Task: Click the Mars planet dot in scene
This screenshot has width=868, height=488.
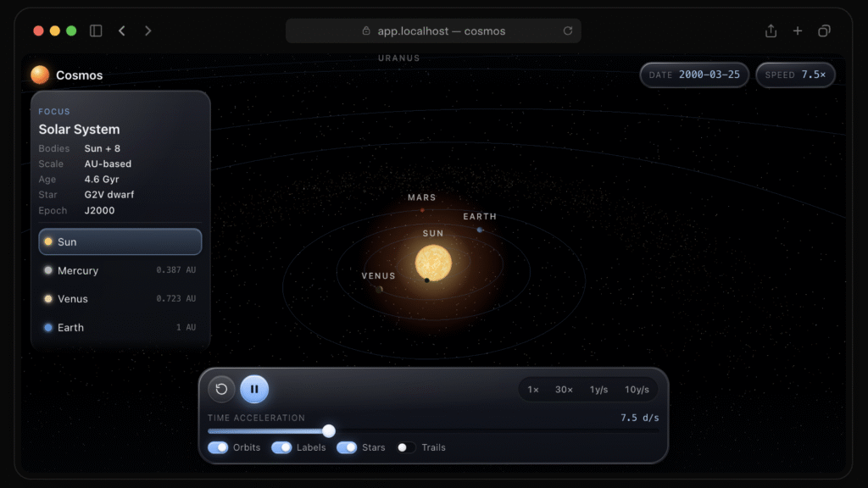Action: pyautogui.click(x=422, y=210)
